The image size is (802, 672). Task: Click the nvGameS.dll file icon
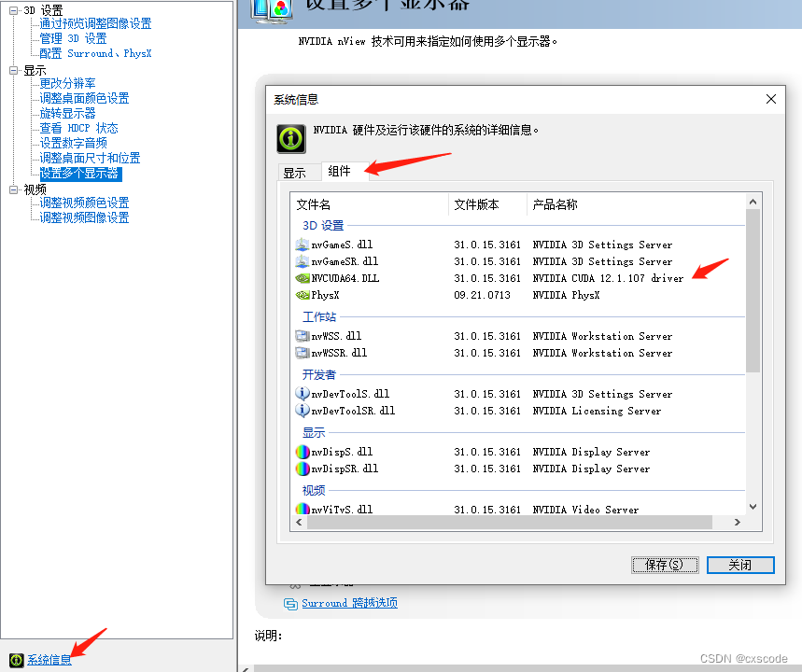[303, 245]
